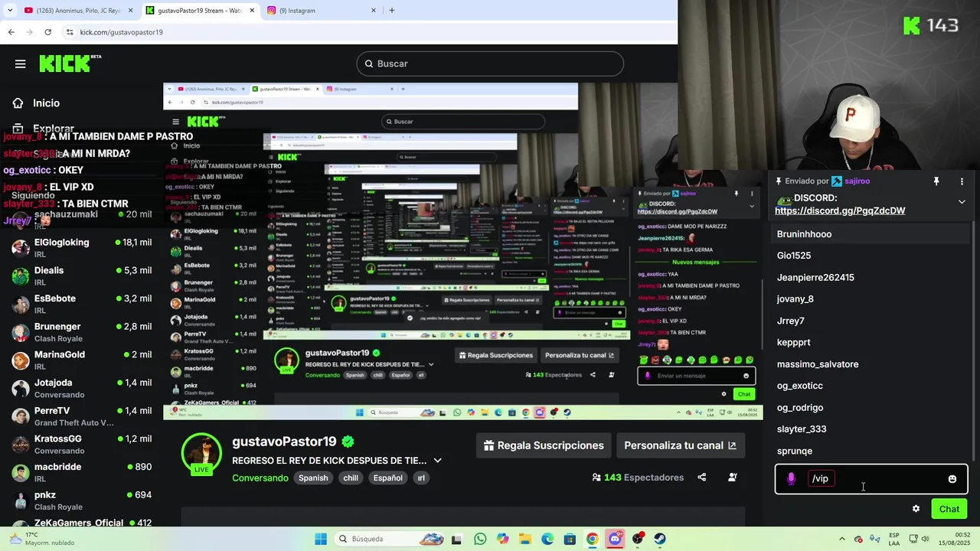Open Microsoft Store from the taskbar
This screenshot has height=551, width=980.
570,539
